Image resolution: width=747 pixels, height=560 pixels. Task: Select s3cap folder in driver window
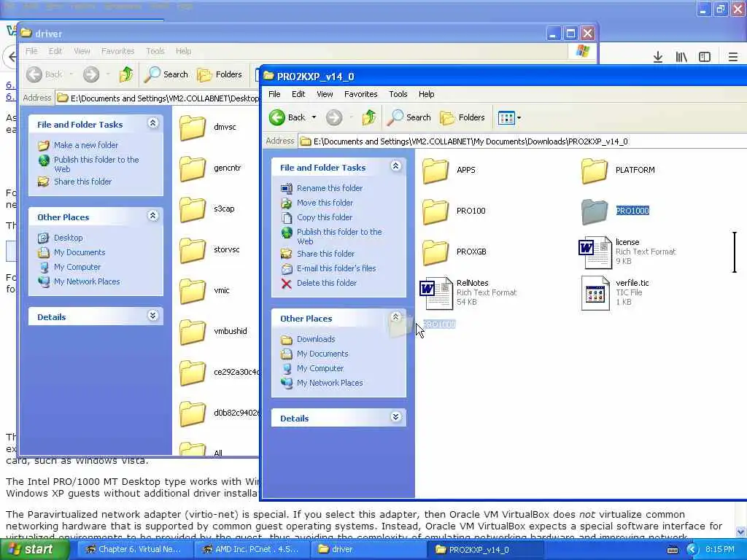[207, 209]
